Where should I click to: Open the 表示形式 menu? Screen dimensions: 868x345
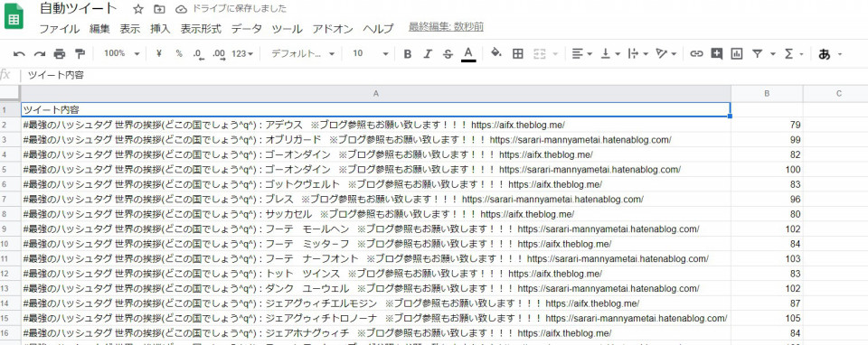201,29
